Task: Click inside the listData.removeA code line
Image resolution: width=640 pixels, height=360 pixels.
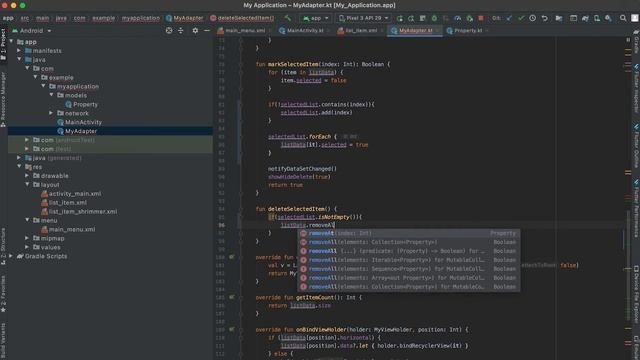Action: [307, 225]
